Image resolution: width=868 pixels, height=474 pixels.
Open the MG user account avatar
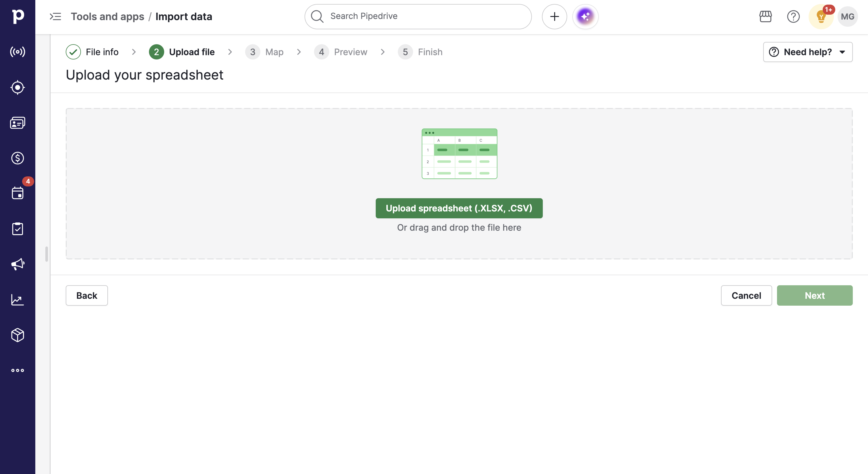847,17
